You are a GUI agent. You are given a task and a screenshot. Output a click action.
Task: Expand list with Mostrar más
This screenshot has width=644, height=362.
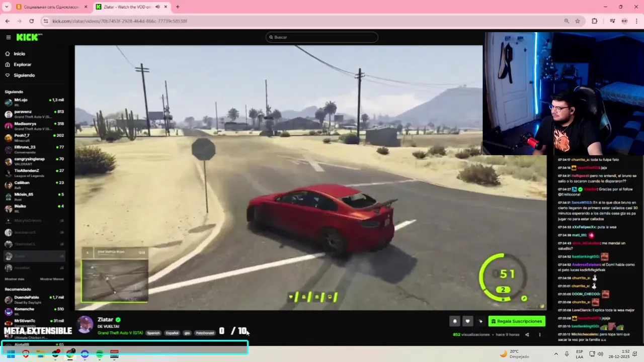[15, 279]
